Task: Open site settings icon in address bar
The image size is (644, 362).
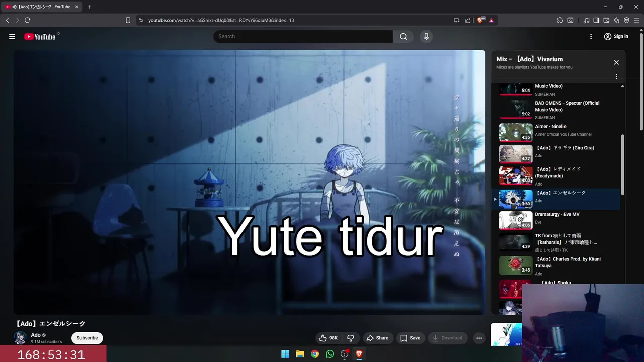Action: click(x=141, y=20)
